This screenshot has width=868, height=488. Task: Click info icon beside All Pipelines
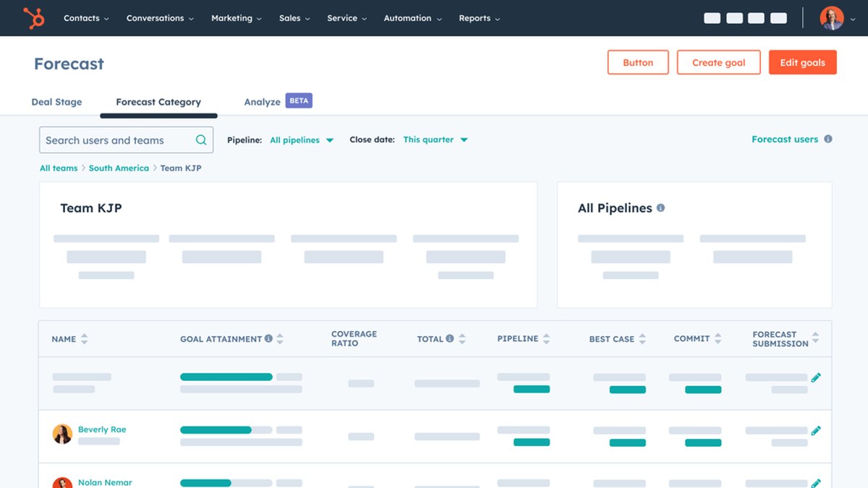point(660,207)
